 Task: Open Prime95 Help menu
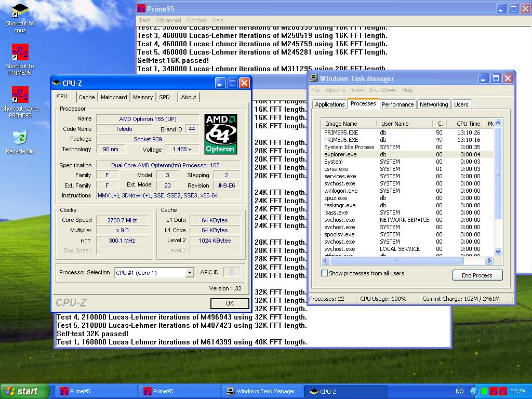click(x=218, y=20)
